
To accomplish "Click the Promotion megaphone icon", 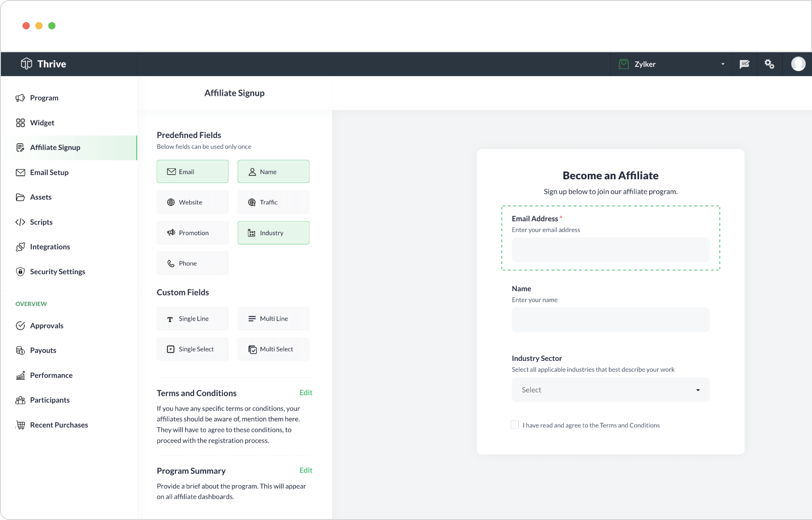I will [x=171, y=232].
